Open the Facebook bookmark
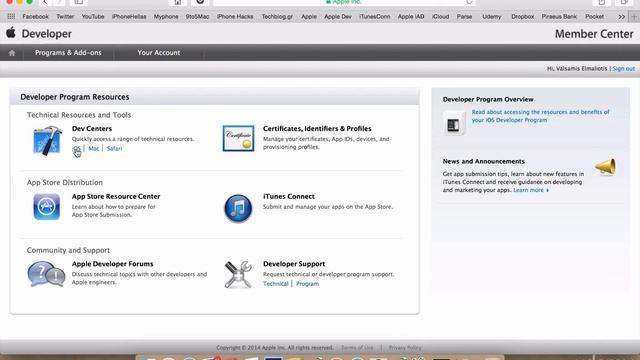 pyautogui.click(x=35, y=17)
